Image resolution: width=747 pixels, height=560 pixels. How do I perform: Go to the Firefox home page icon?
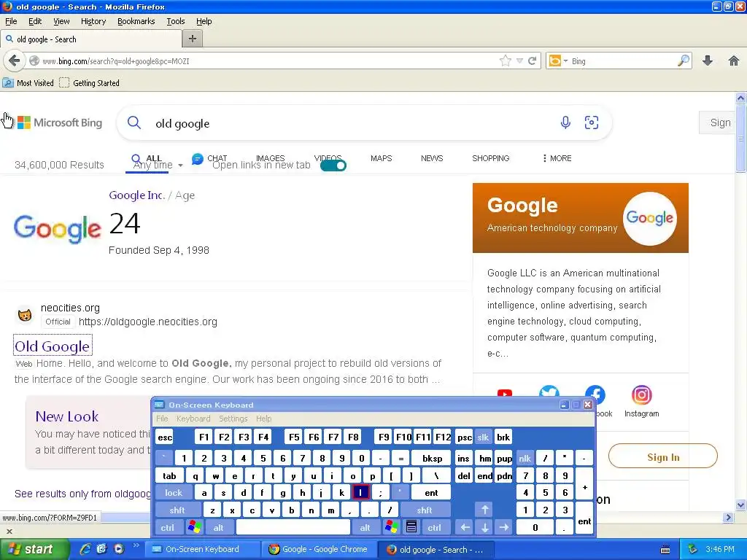[734, 61]
